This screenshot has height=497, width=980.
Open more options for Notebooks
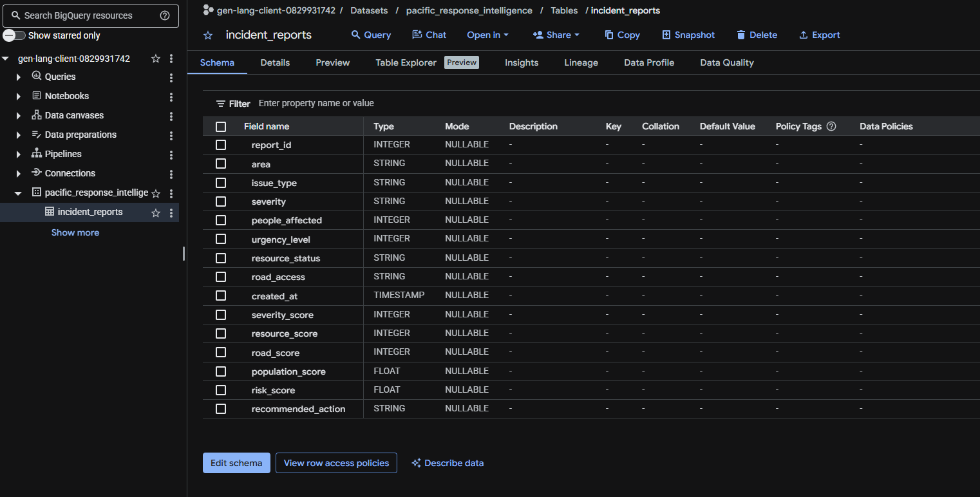[171, 97]
